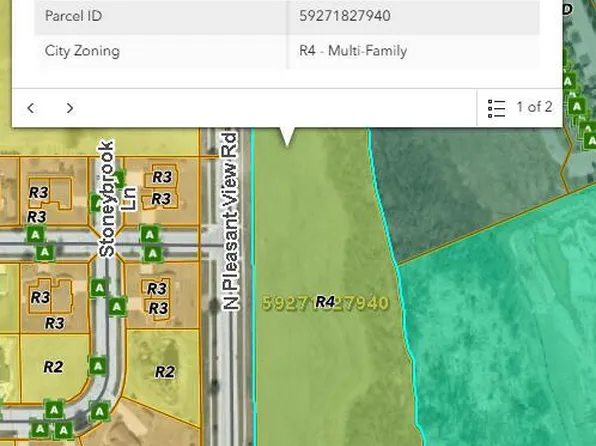
Task: Click the R4 zoning label on the map
Action: 325,302
